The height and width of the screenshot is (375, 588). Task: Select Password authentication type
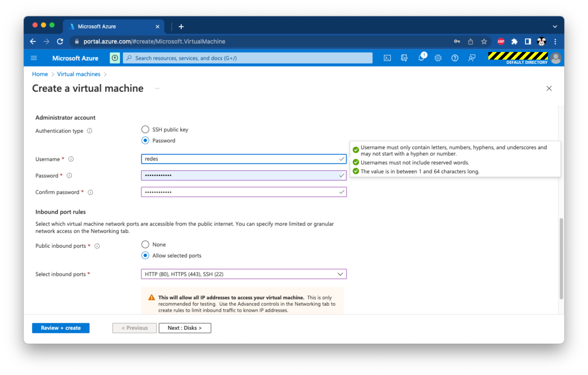145,140
